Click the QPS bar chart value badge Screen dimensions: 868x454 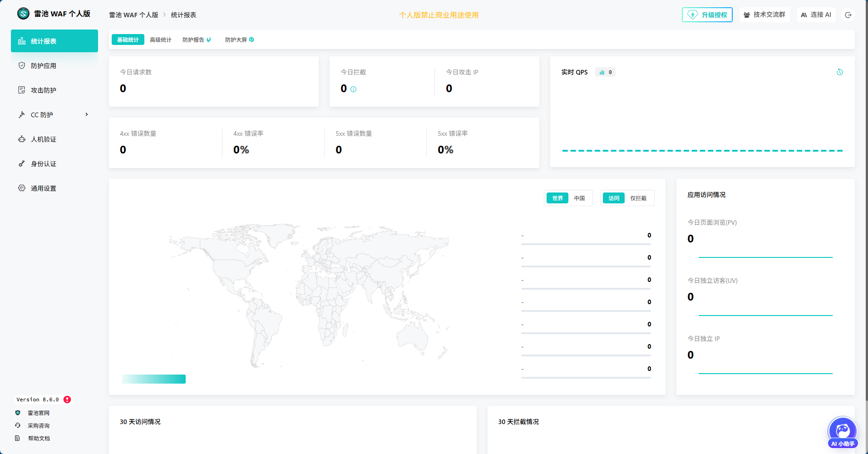point(606,72)
